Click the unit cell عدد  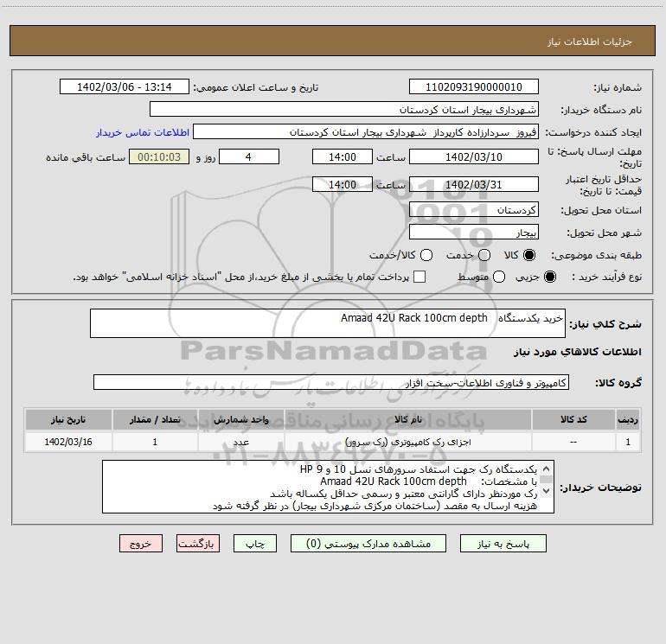click(x=240, y=442)
